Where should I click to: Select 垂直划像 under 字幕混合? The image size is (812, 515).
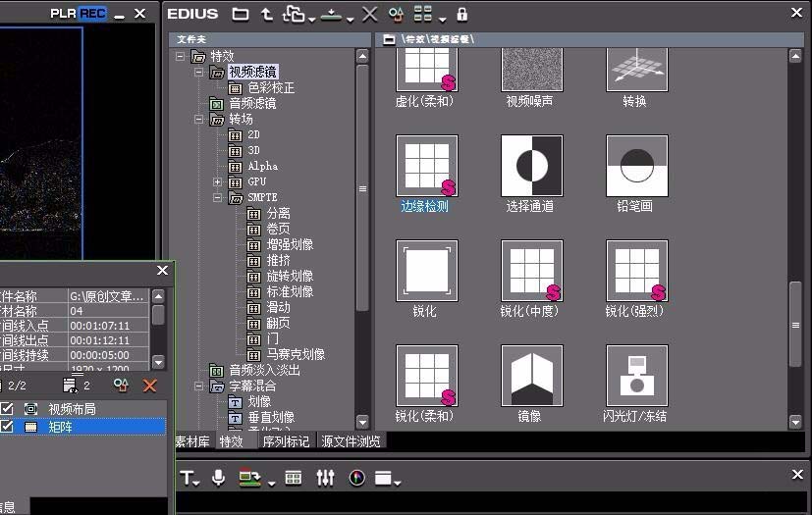click(271, 417)
